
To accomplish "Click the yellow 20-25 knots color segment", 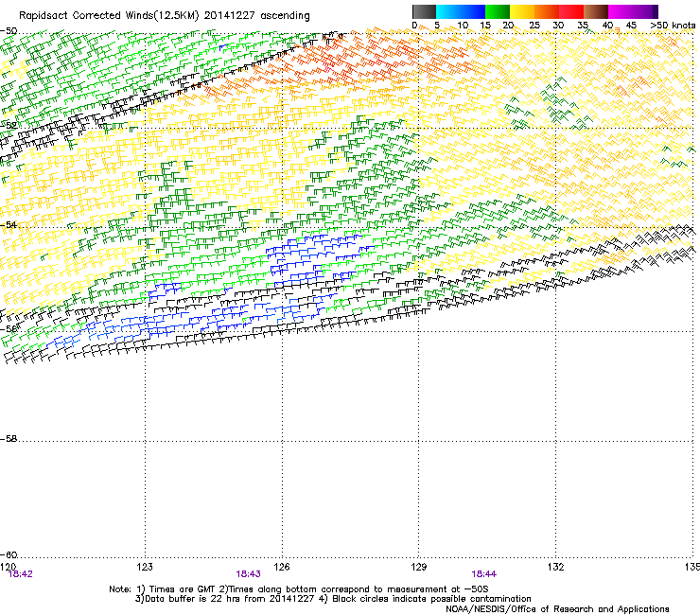I will [522, 11].
